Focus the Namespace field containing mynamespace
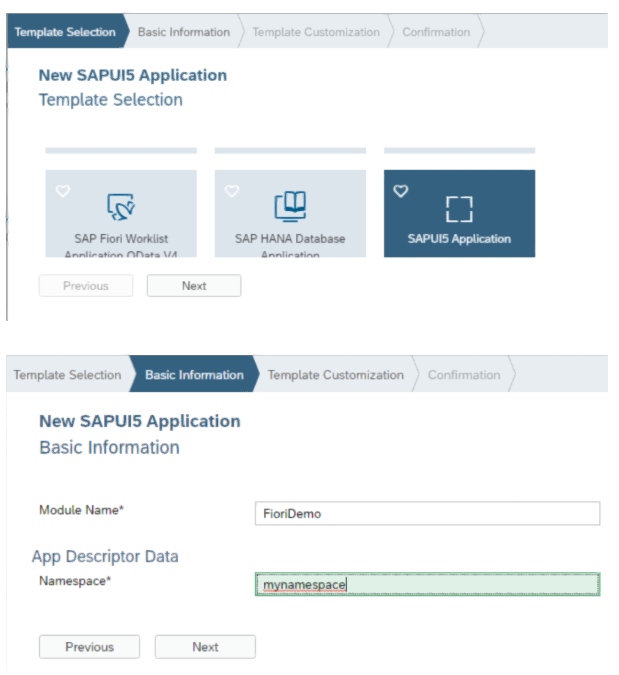The width and height of the screenshot is (619, 675). (x=427, y=584)
